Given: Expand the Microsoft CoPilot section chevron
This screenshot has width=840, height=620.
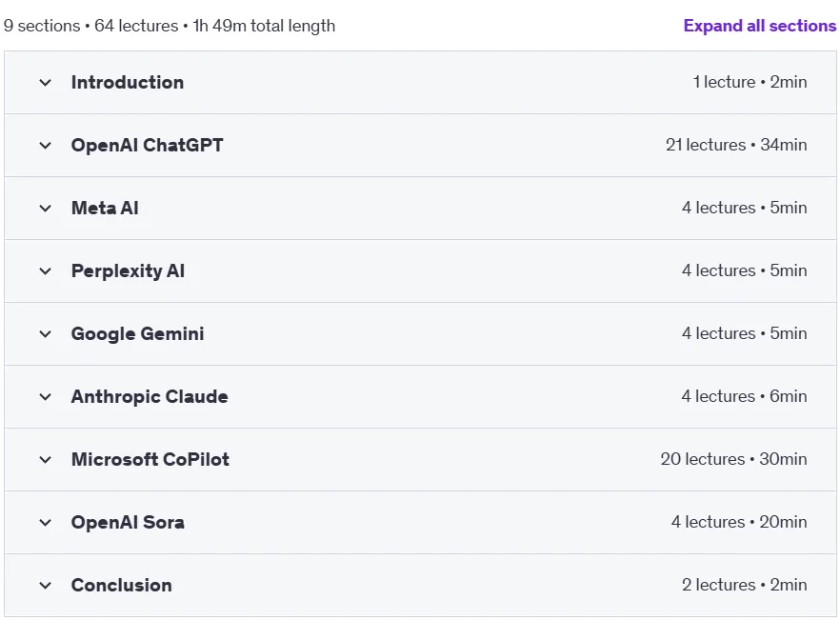Looking at the screenshot, I should point(46,459).
